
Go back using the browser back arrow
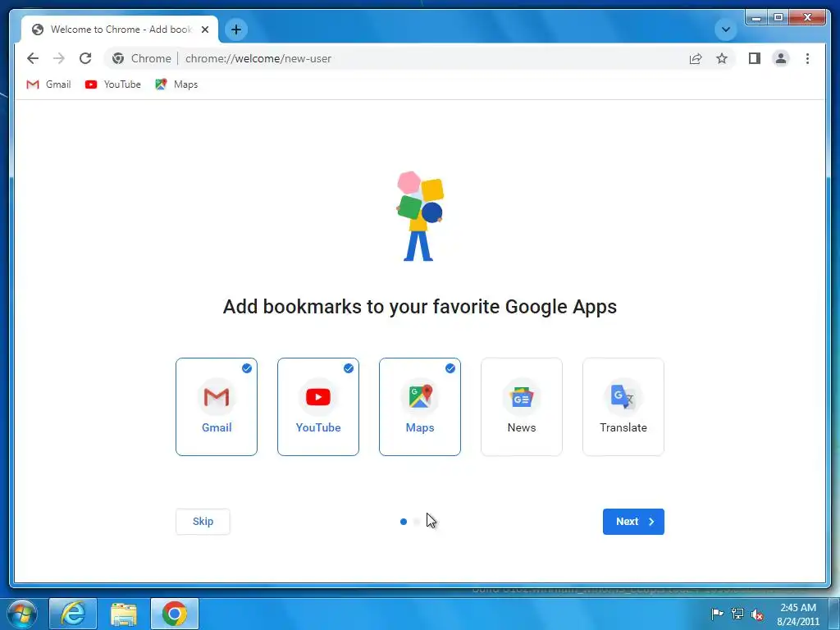pyautogui.click(x=33, y=58)
